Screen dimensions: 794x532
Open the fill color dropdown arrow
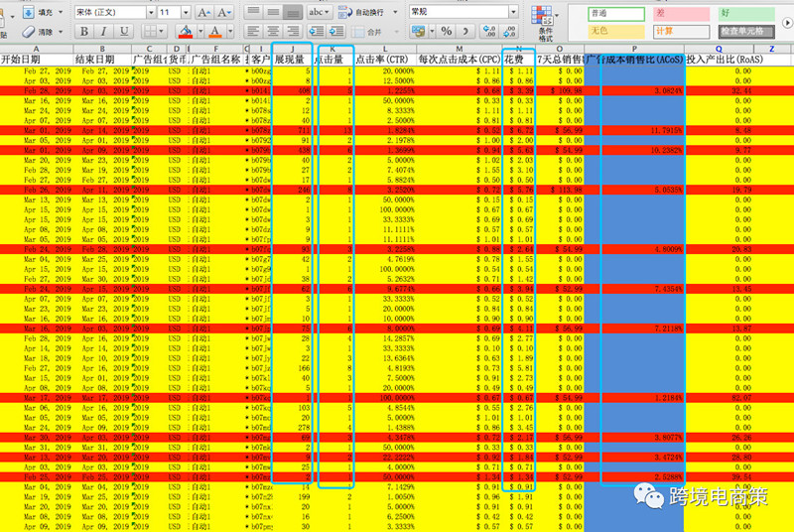(200, 32)
